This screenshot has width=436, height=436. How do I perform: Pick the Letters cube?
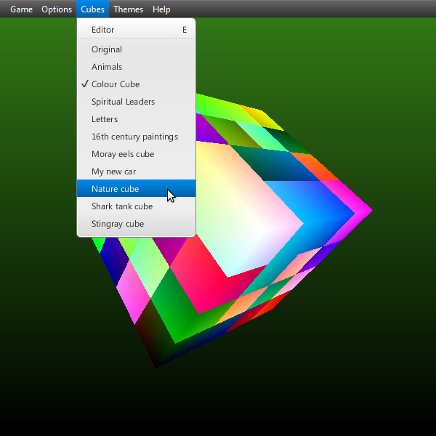click(x=136, y=119)
